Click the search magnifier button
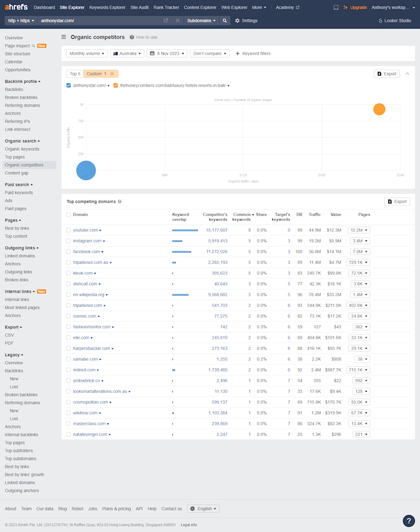Viewport: 420px width, 532px height. click(225, 20)
